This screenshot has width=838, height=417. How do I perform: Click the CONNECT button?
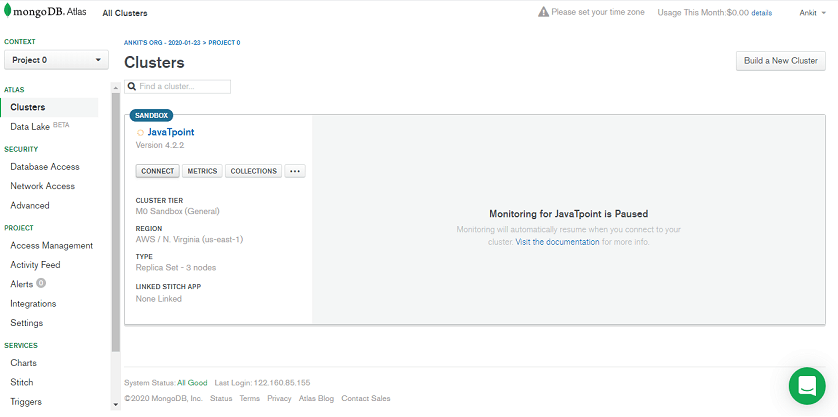tap(158, 171)
